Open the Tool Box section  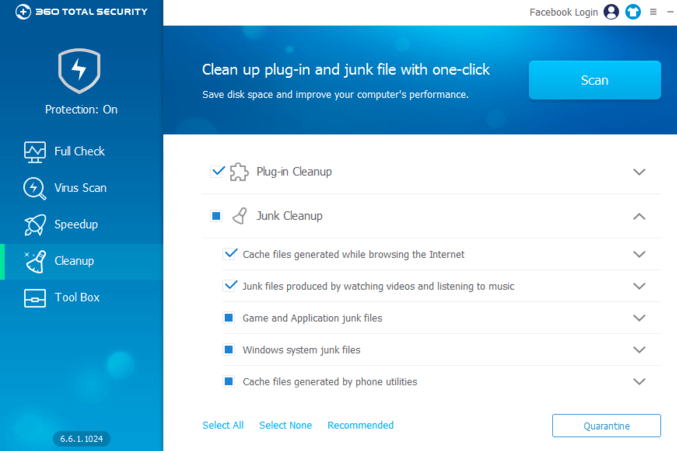[x=82, y=298]
